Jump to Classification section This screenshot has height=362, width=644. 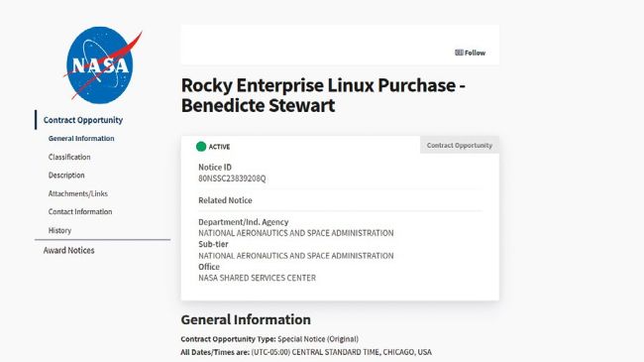(x=69, y=157)
